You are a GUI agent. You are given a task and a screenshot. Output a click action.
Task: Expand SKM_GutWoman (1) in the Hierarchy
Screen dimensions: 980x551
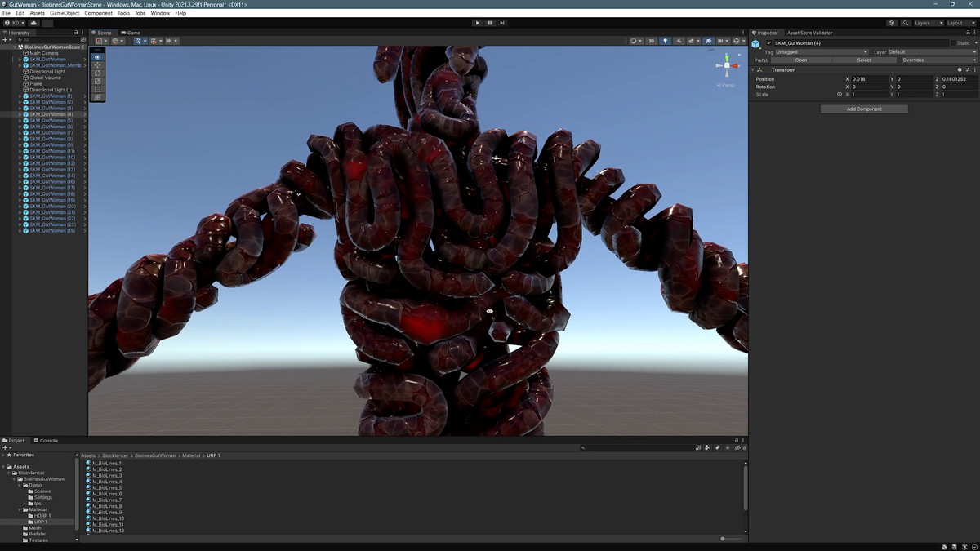pos(20,96)
